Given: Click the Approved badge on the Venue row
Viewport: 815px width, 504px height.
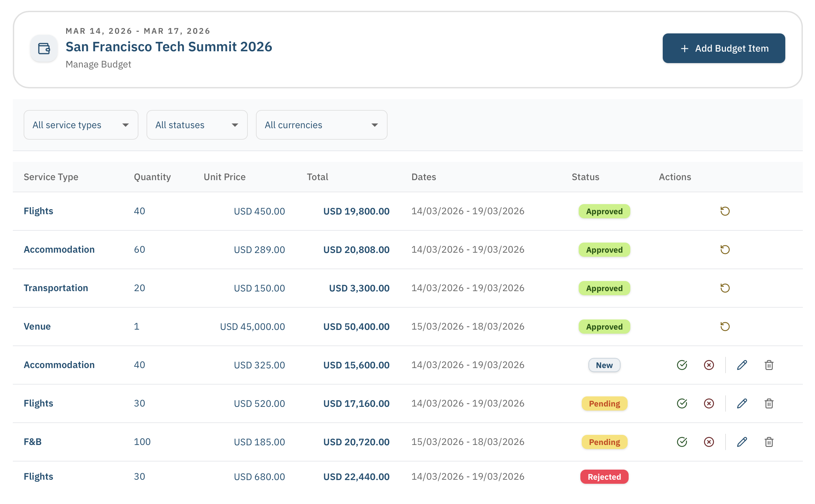Looking at the screenshot, I should coord(604,327).
